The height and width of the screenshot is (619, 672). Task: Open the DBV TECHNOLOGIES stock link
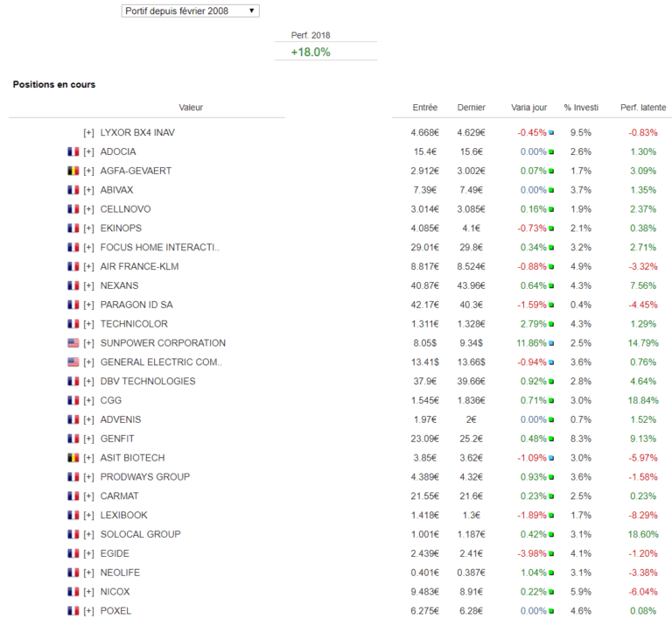click(x=148, y=381)
